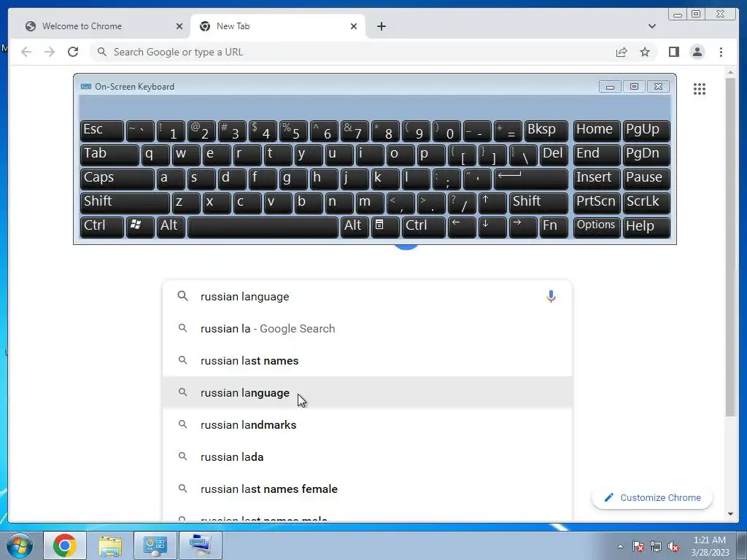Open Windows Explorer folder on taskbar

tap(110, 545)
